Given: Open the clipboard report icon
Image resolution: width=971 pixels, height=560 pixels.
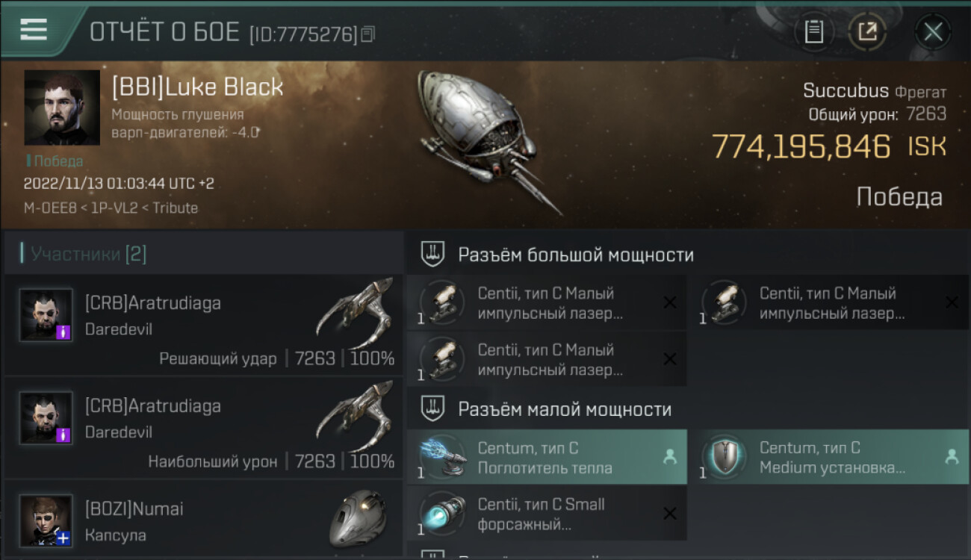Looking at the screenshot, I should [814, 31].
